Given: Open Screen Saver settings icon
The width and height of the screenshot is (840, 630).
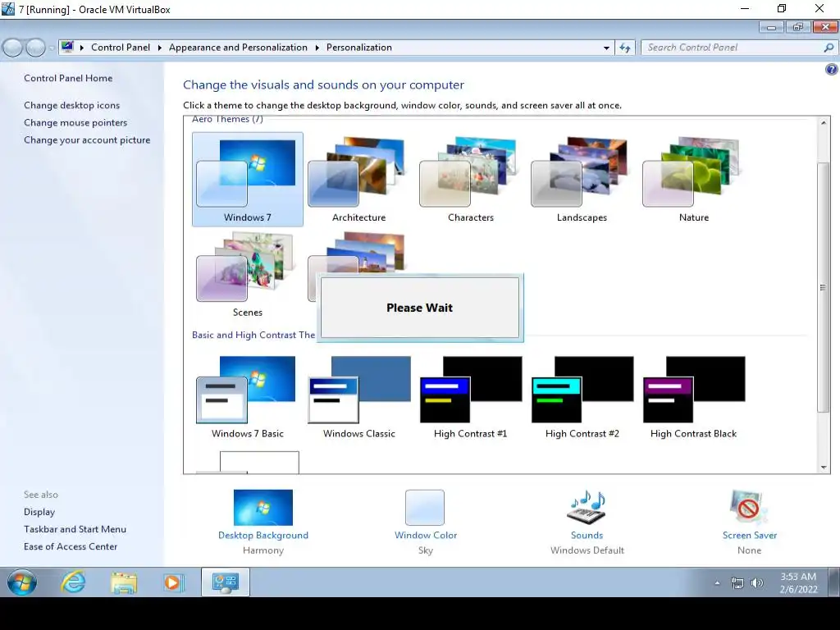Looking at the screenshot, I should pyautogui.click(x=749, y=507).
